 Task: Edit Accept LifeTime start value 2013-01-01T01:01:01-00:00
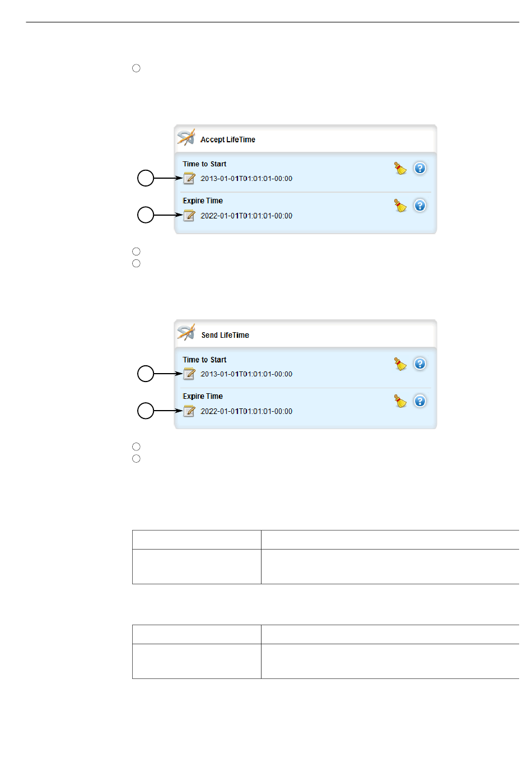tap(246, 179)
